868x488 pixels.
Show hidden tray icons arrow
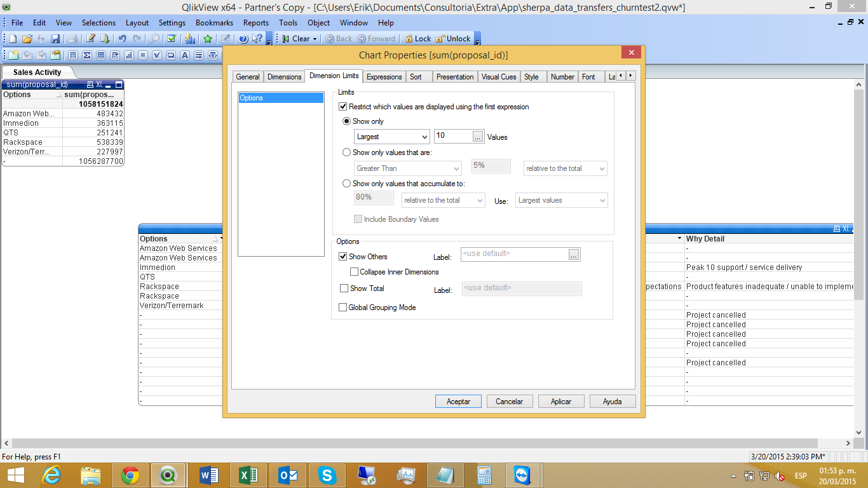pos(734,476)
